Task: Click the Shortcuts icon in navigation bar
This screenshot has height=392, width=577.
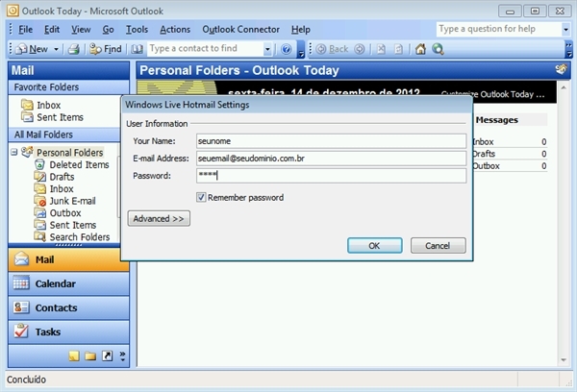Action: tap(107, 355)
